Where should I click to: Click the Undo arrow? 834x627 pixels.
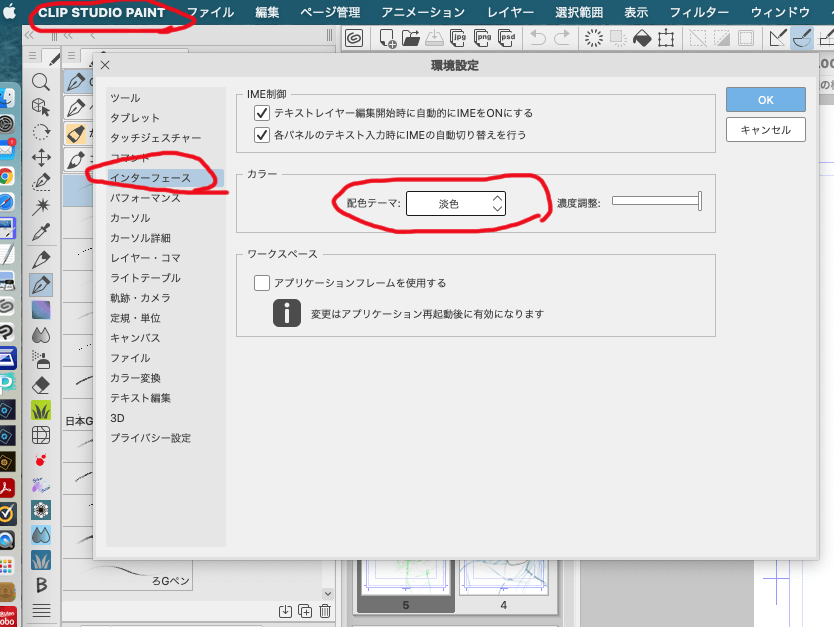pos(538,38)
